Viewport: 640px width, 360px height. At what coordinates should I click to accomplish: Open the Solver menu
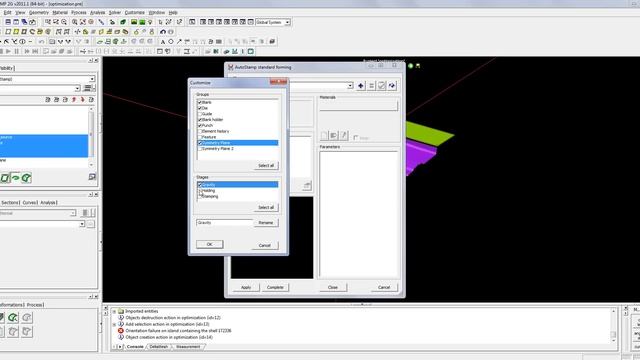coord(115,13)
